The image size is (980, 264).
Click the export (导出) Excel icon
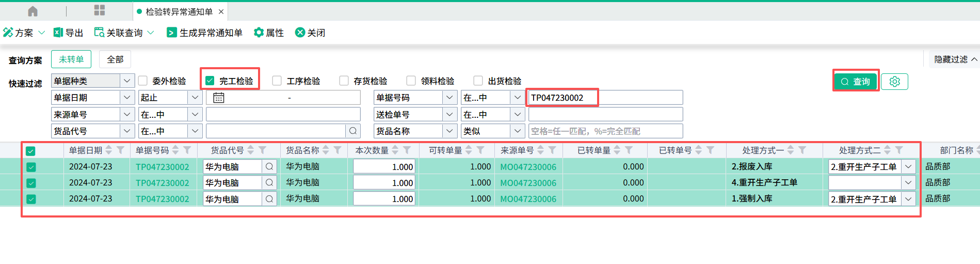[58, 33]
